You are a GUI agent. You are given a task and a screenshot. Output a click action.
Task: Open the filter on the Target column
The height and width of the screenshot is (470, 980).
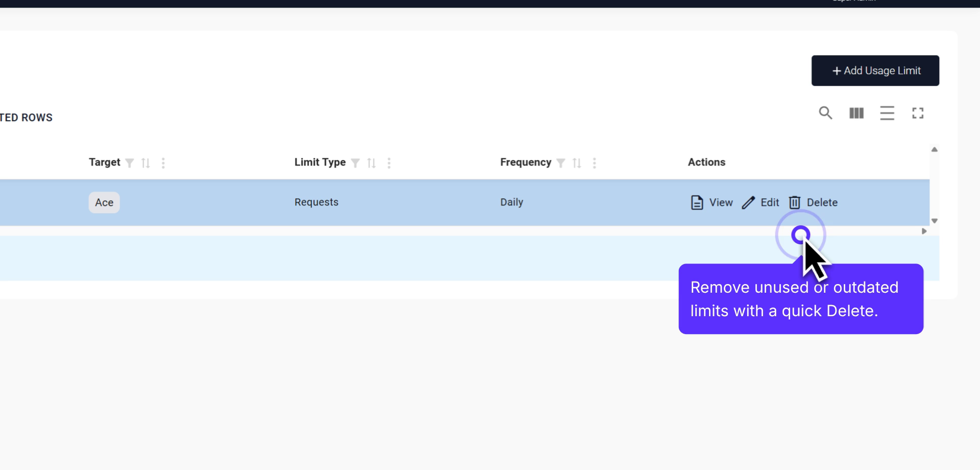pos(129,162)
